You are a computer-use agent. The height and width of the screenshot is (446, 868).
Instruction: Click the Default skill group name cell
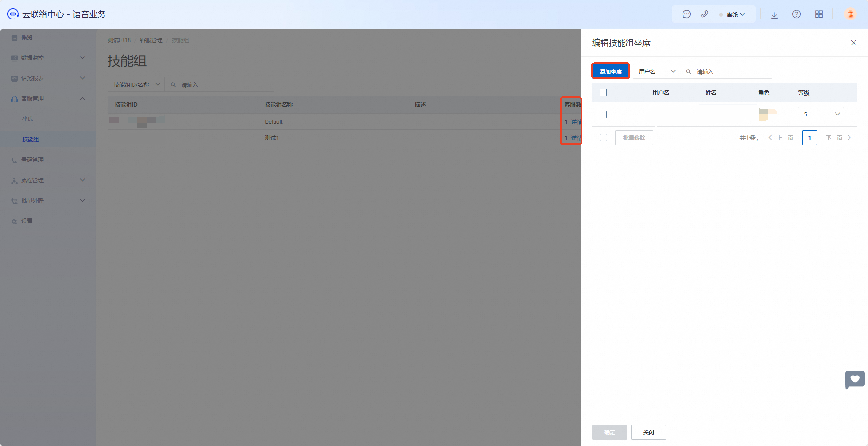coord(274,122)
